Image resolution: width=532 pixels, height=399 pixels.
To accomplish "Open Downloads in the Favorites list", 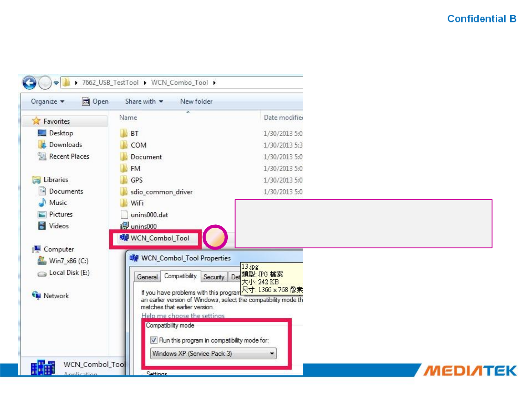I will point(60,145).
